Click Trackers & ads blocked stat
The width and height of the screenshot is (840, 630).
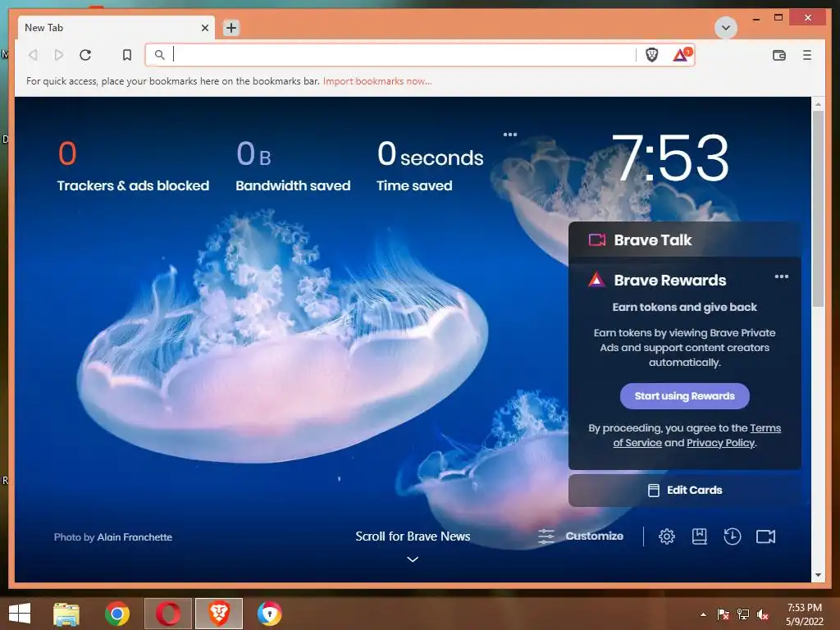tap(133, 166)
